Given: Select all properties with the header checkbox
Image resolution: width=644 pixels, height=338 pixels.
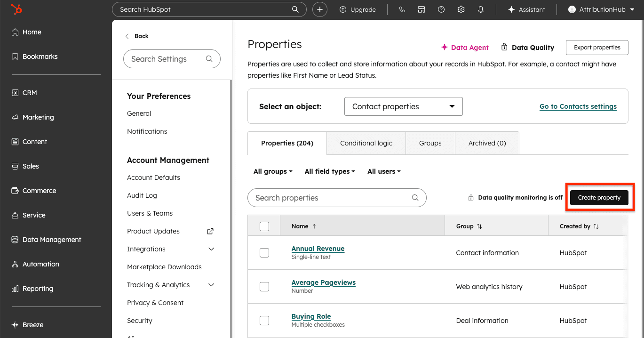Looking at the screenshot, I should tap(264, 226).
